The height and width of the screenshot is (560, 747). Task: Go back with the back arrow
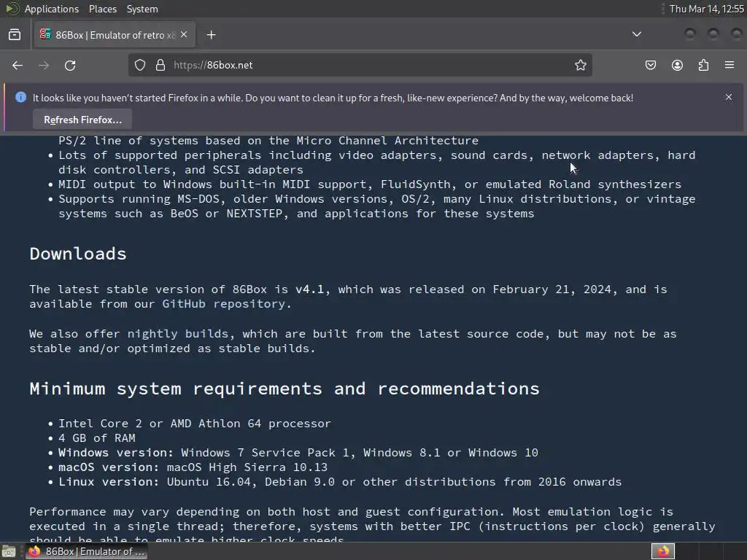tap(18, 65)
